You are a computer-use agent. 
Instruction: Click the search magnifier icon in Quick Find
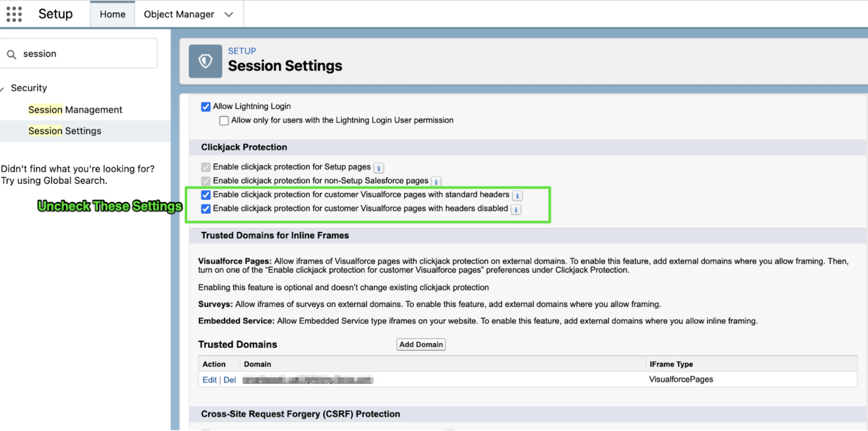(x=12, y=55)
